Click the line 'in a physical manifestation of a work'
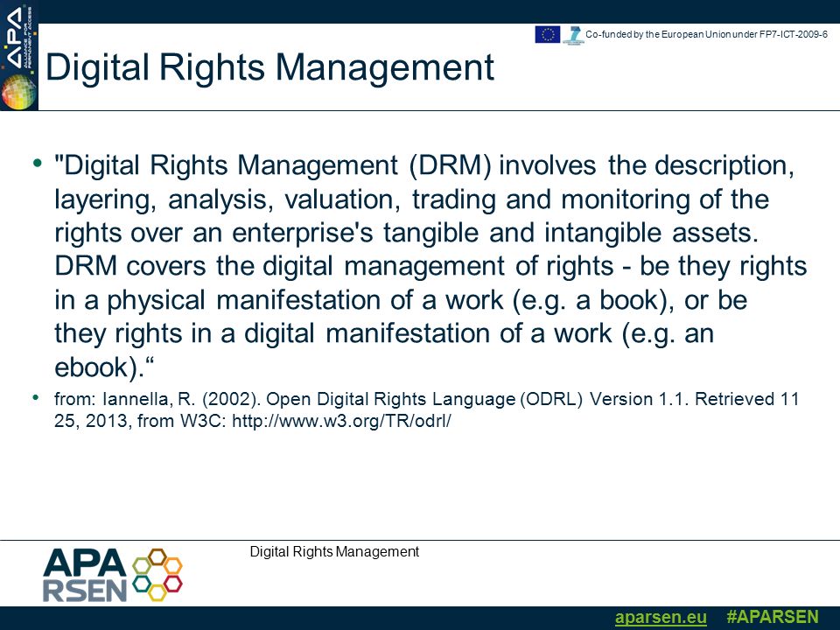Screen dimensions: 840x630 click(x=401, y=300)
